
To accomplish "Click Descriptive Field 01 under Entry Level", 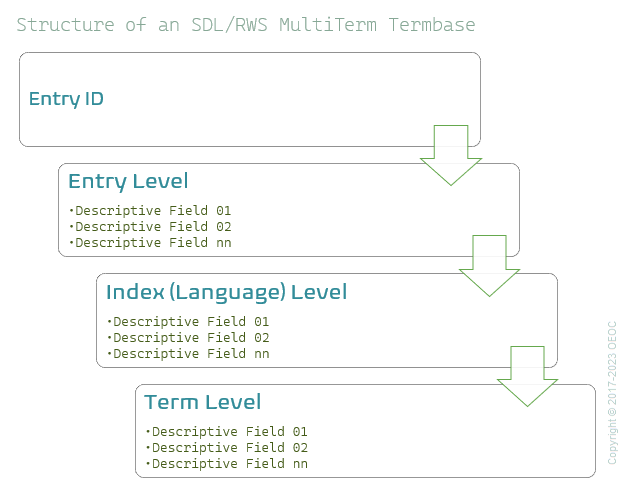I will pyautogui.click(x=152, y=211).
